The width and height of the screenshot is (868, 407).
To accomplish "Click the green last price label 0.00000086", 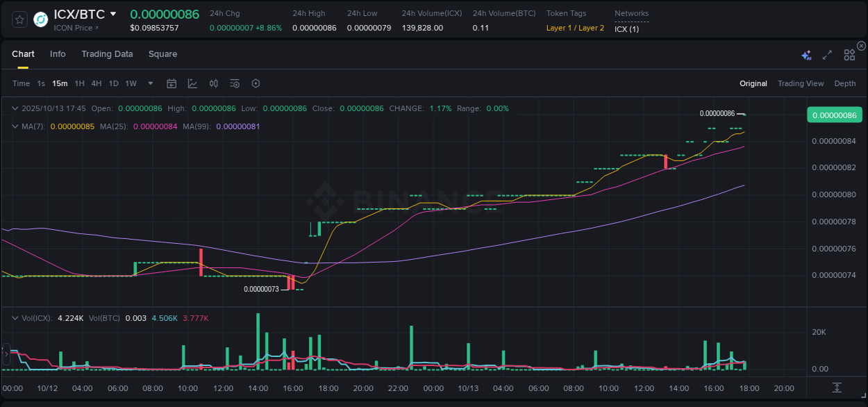I will coord(834,115).
